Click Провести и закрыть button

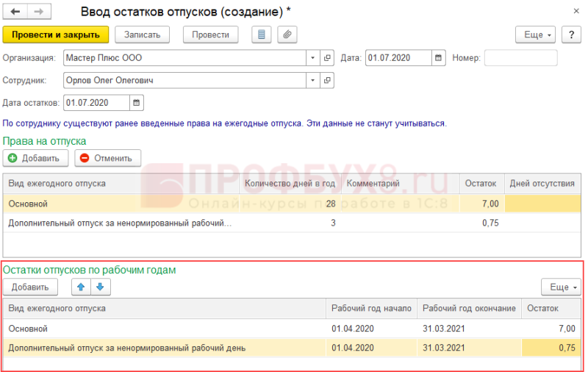point(56,35)
